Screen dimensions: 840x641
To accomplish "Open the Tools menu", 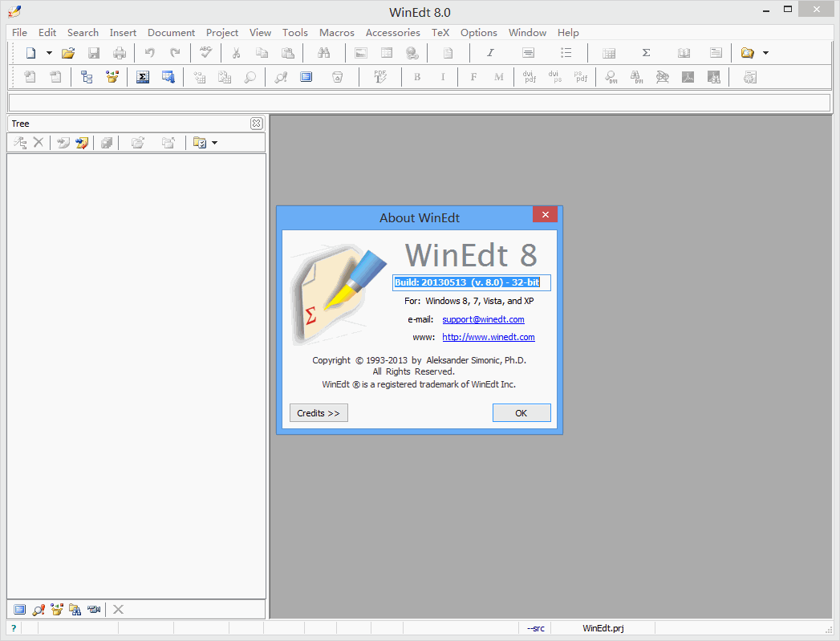I will click(x=295, y=33).
